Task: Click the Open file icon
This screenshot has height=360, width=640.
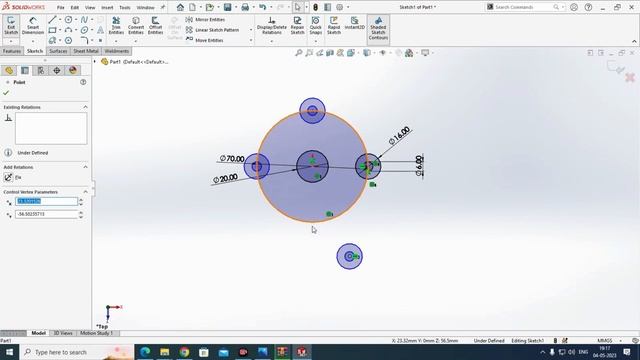Action: click(x=209, y=7)
